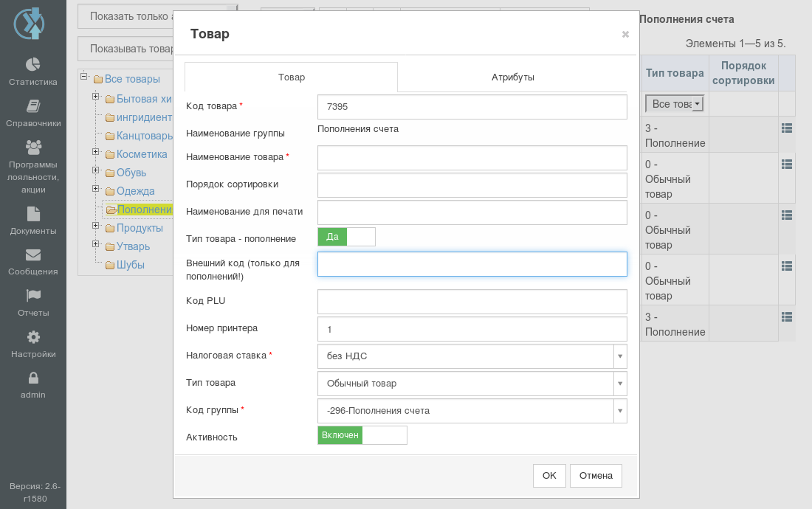Click the Код товара input field
This screenshot has height=509, width=812.
click(x=472, y=106)
